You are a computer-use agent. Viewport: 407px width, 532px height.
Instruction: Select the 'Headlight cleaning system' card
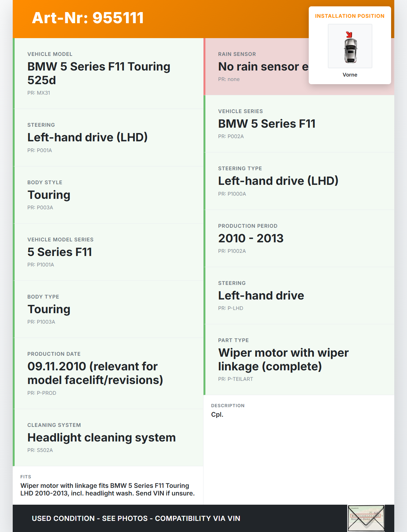pyautogui.click(x=108, y=437)
